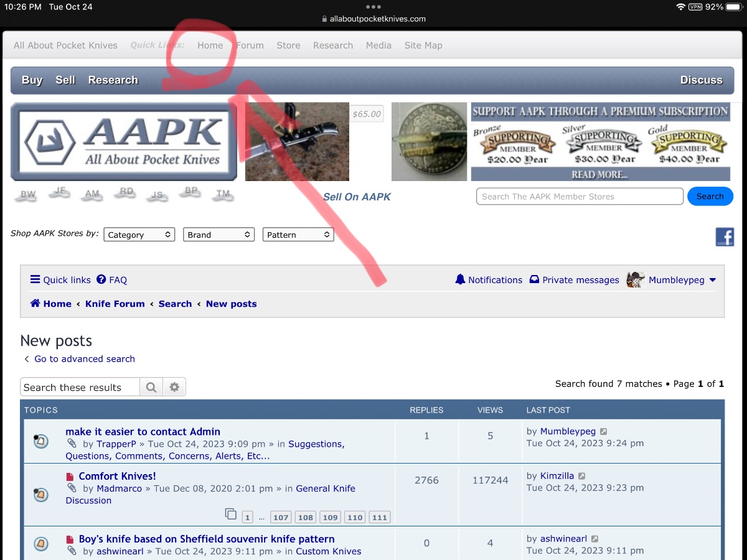Viewport: 747px width, 560px height.
Task: Jump to page 111 of Comfort Knives
Action: coord(379,517)
